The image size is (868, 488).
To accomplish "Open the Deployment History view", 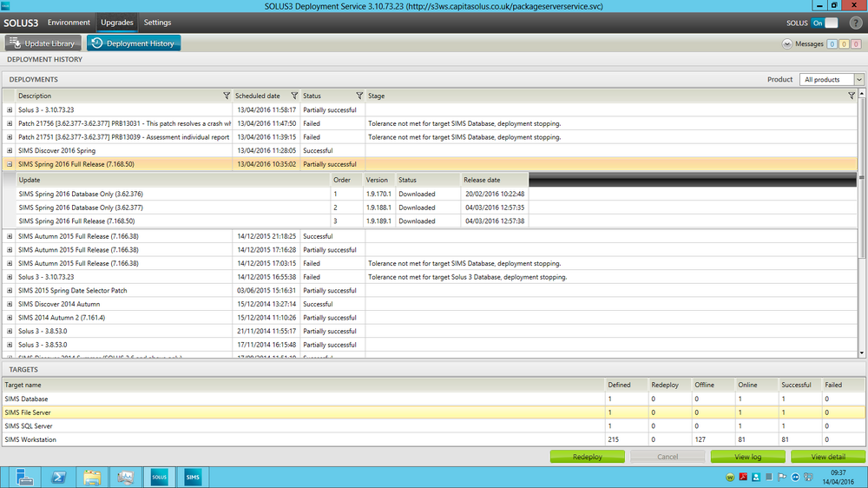I will pyautogui.click(x=134, y=43).
